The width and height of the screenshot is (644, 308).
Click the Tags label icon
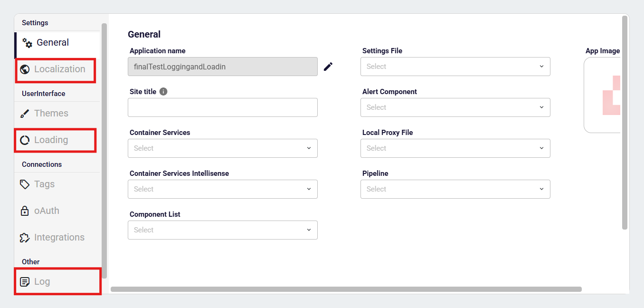coord(25,184)
